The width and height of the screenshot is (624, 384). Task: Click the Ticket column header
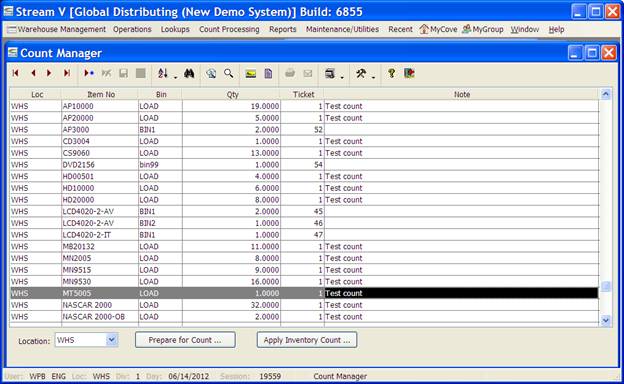pos(303,94)
